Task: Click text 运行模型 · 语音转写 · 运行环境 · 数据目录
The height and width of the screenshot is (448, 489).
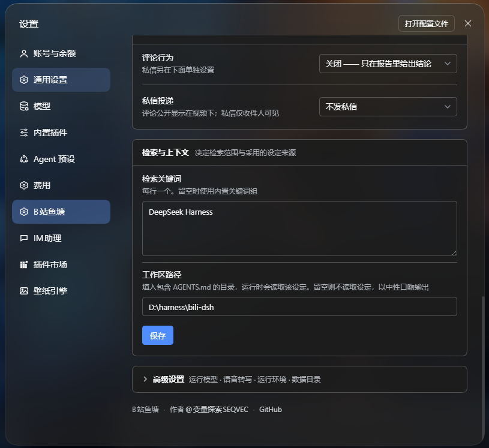Action: pyautogui.click(x=254, y=380)
